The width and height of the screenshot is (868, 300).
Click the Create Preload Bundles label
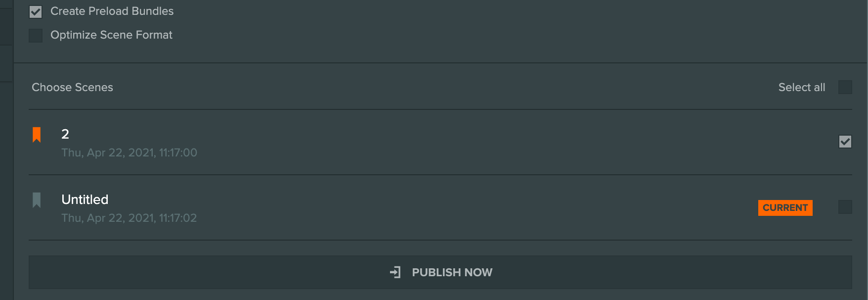tap(112, 11)
